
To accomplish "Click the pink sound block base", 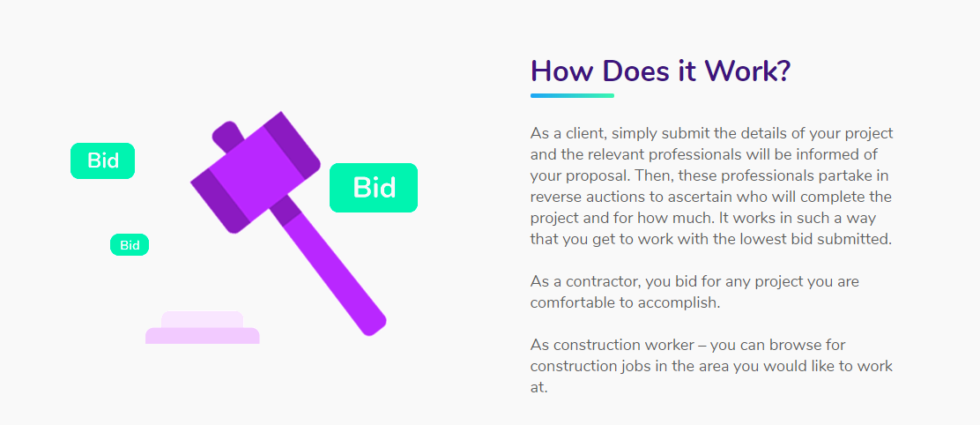I will (x=203, y=336).
